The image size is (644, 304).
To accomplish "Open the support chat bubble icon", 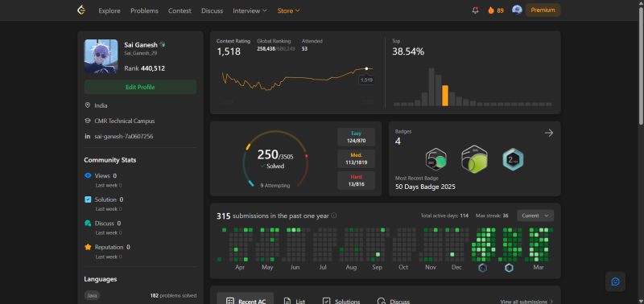I will click(x=615, y=281).
